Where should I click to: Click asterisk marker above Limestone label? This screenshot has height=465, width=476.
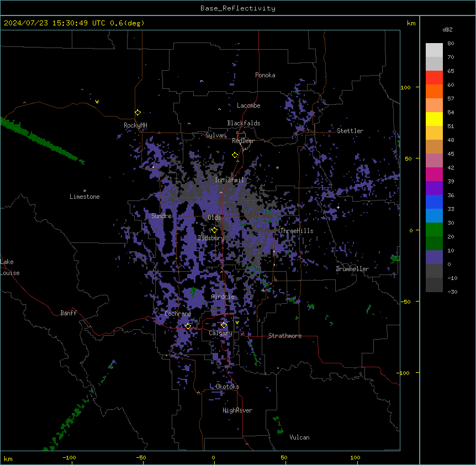pyautogui.click(x=84, y=191)
